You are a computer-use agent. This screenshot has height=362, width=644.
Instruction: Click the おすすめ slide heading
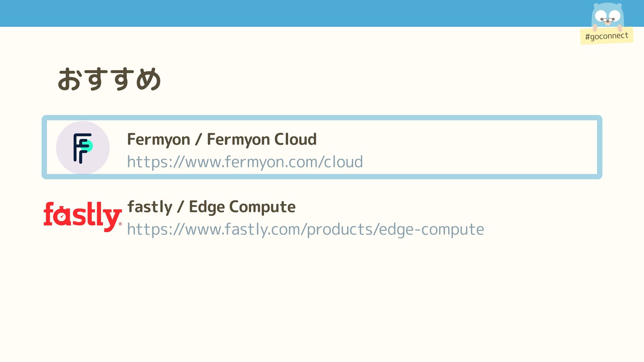[109, 79]
